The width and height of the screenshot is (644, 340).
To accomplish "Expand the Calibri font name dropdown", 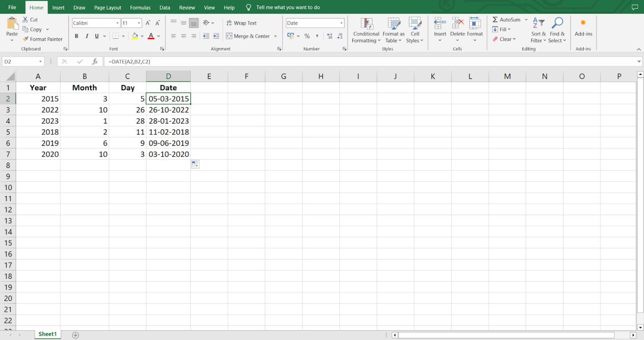I will coord(117,23).
